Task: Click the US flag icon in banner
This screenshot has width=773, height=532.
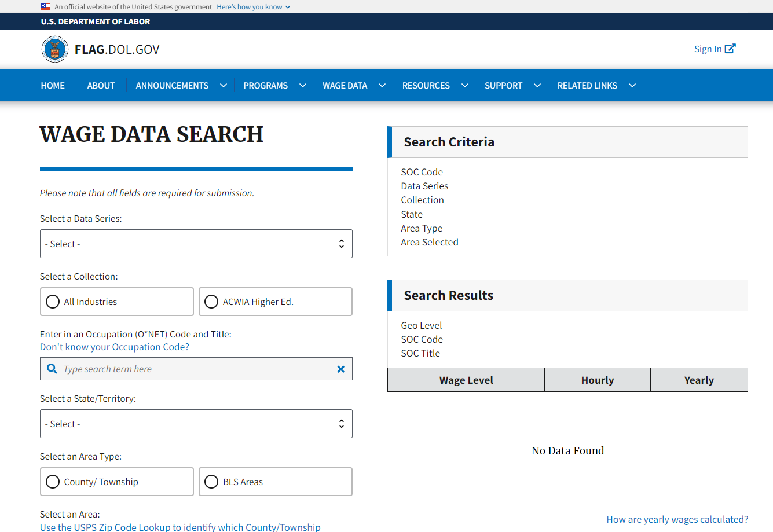Action: coord(46,7)
